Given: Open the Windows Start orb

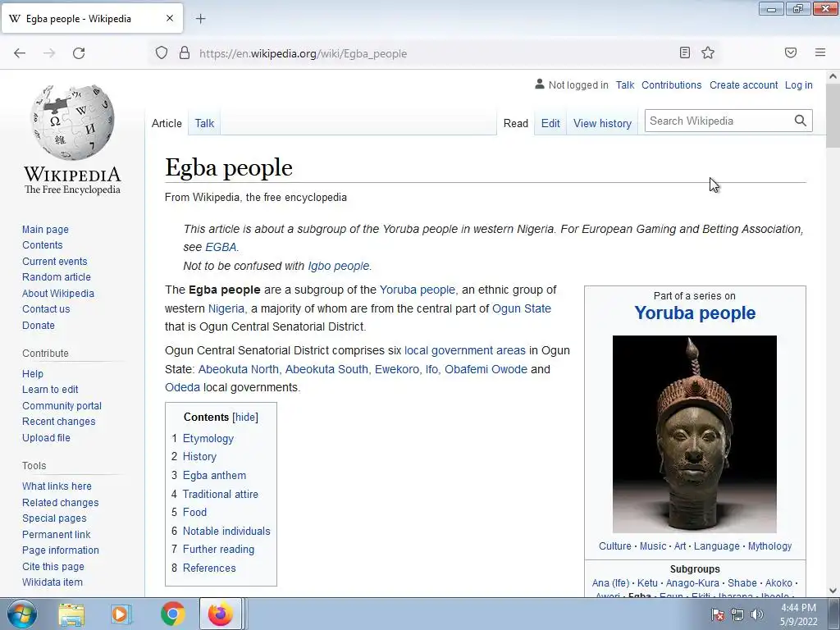Looking at the screenshot, I should point(22,614).
